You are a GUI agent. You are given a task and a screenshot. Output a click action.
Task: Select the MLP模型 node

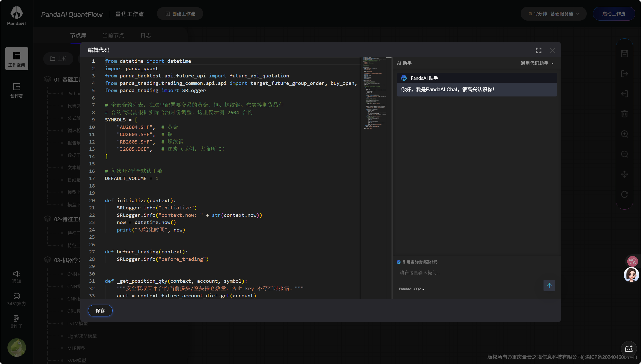coord(76,348)
